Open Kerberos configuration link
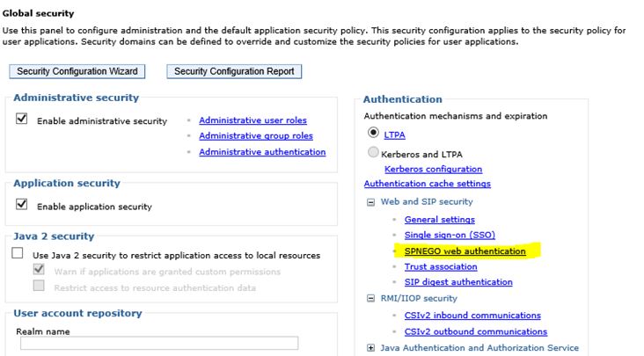The width and height of the screenshot is (644, 356). pos(434,169)
